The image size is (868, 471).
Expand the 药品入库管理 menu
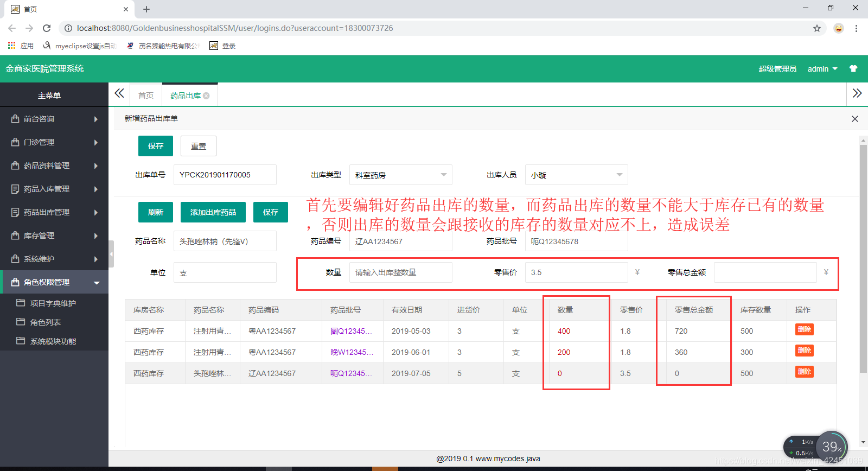coord(96,189)
